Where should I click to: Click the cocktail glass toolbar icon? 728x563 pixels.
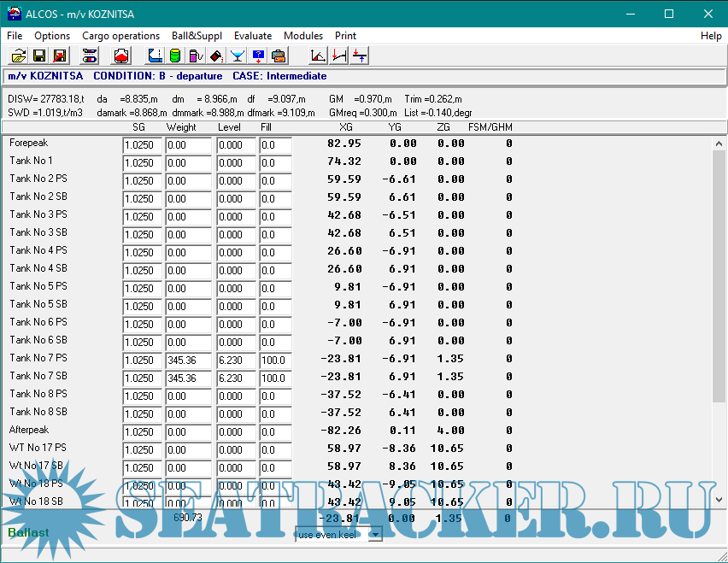point(238,56)
